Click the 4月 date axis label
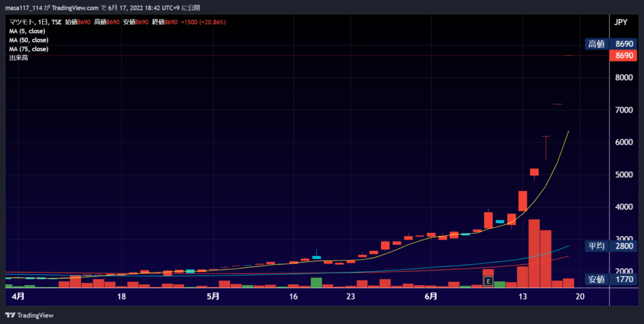644x324 pixels. (x=18, y=296)
